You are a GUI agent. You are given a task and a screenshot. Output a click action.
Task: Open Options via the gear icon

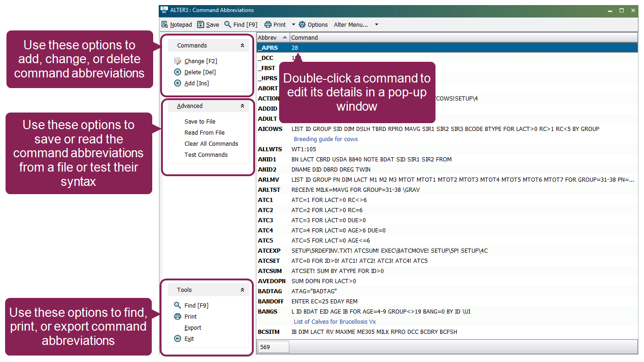click(302, 24)
